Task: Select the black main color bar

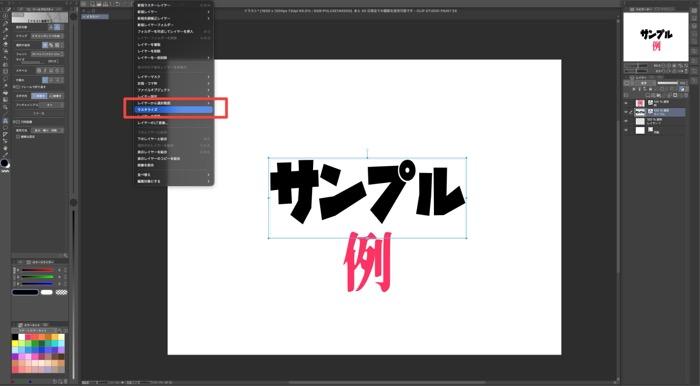Action: point(25,292)
